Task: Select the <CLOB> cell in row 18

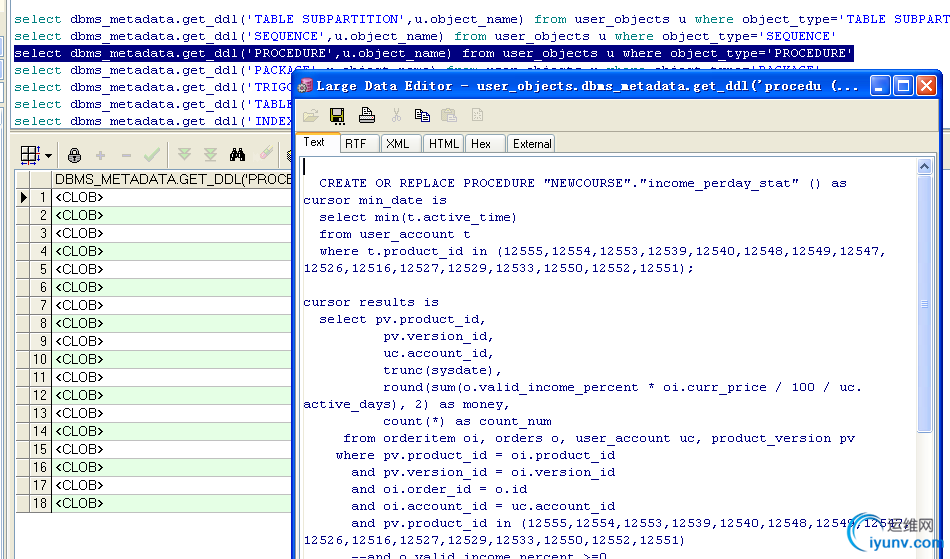Action: (x=172, y=503)
